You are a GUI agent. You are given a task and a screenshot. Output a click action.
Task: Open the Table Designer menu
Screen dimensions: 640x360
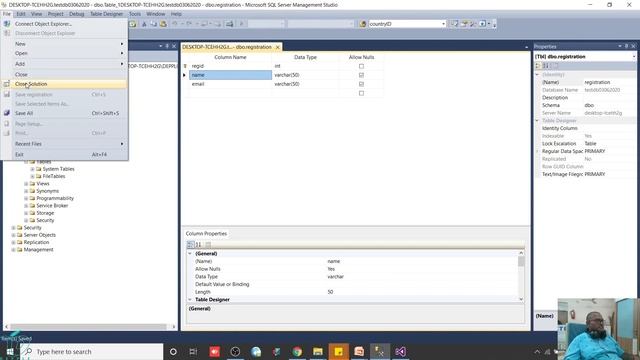[x=106, y=14]
